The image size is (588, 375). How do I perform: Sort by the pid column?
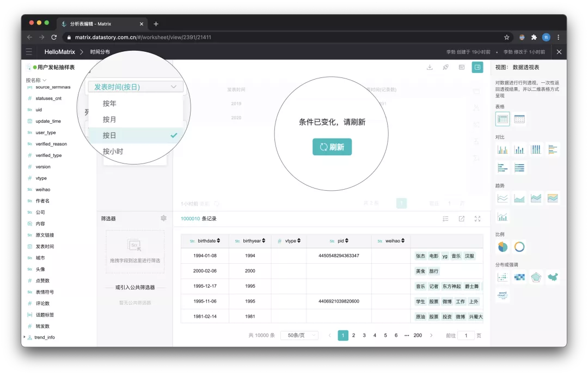(x=346, y=240)
